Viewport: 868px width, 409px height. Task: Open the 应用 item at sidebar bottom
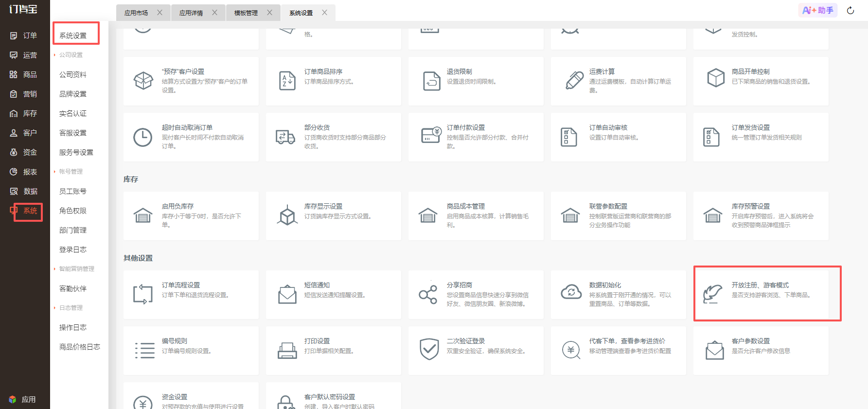tap(22, 399)
